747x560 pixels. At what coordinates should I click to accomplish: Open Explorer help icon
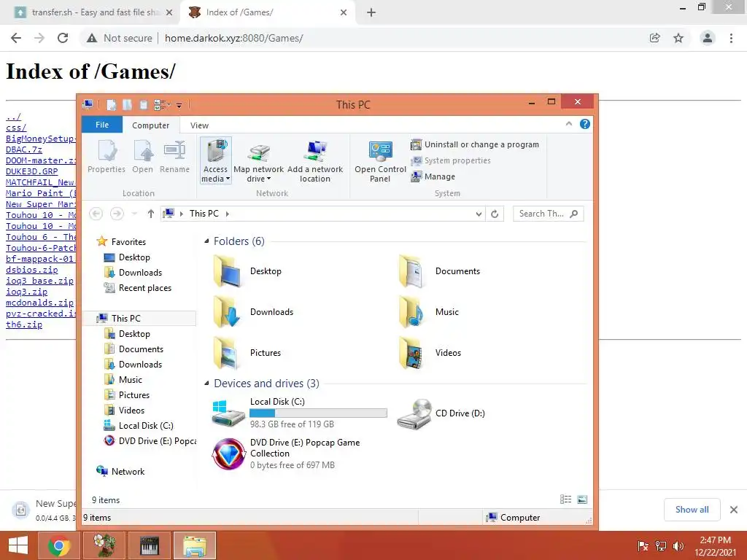click(x=585, y=124)
